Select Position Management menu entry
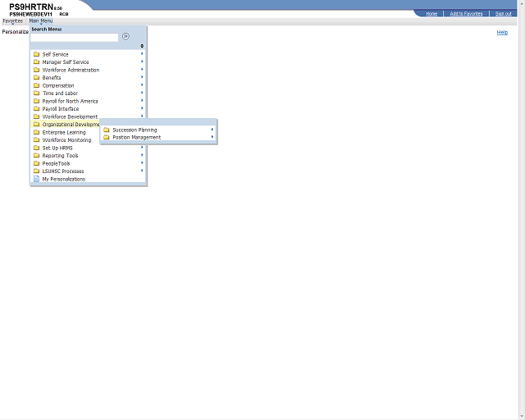The height and width of the screenshot is (420, 525). point(137,137)
